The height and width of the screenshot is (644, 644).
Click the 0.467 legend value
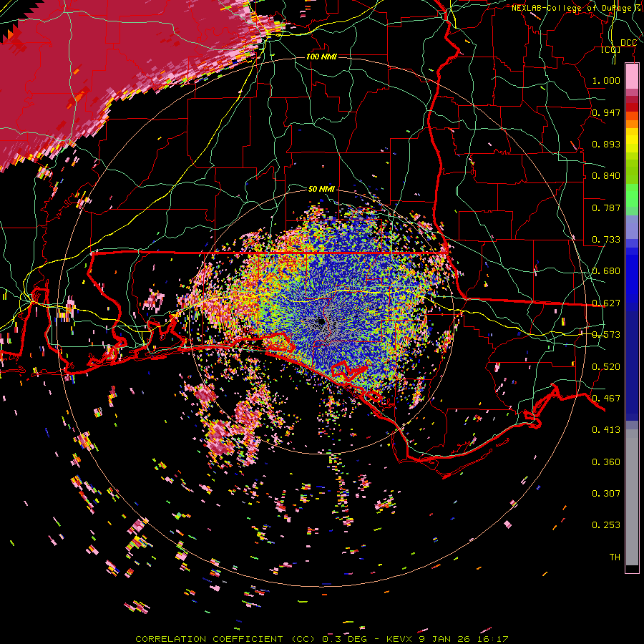pos(606,399)
